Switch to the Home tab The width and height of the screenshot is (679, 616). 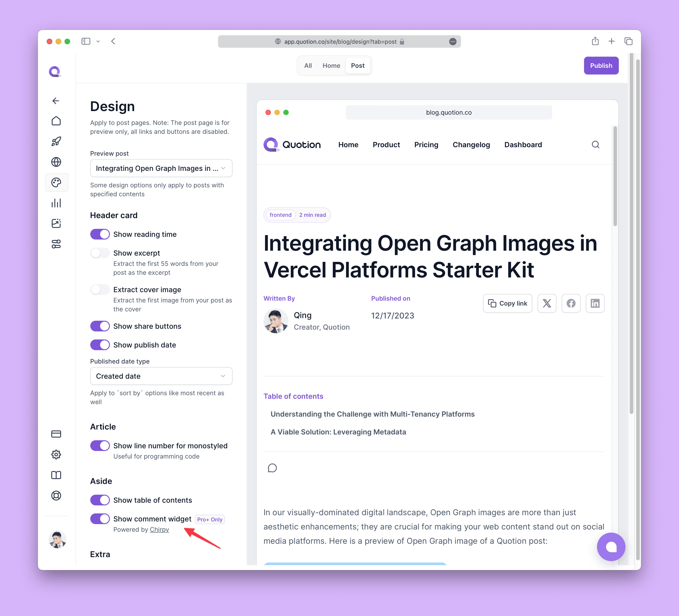pyautogui.click(x=331, y=66)
